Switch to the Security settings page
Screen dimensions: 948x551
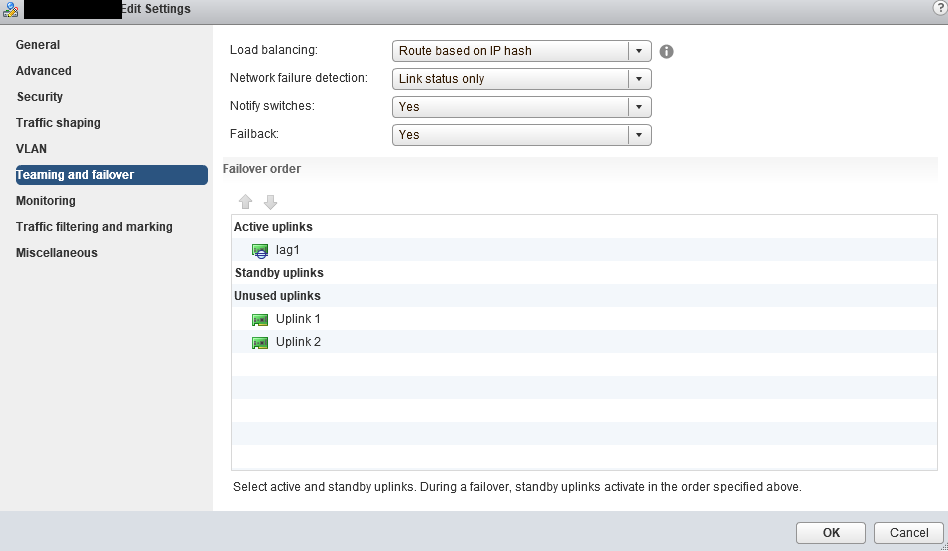40,97
